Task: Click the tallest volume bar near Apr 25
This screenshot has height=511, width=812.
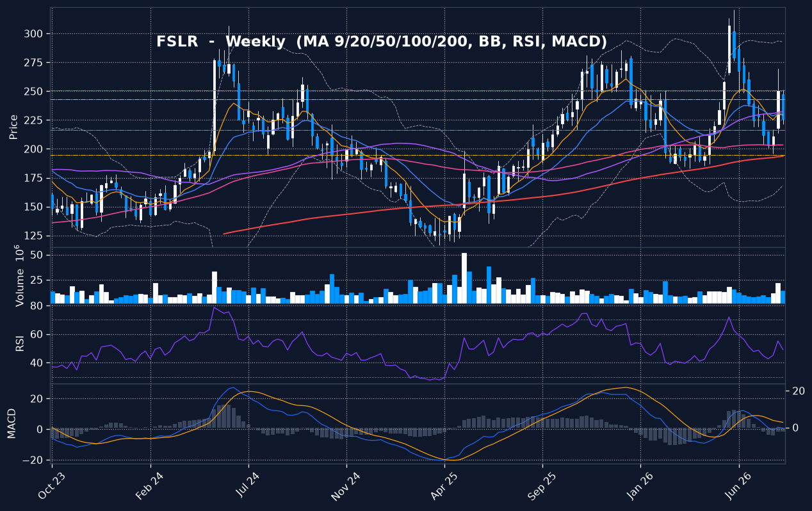Action: [464, 278]
